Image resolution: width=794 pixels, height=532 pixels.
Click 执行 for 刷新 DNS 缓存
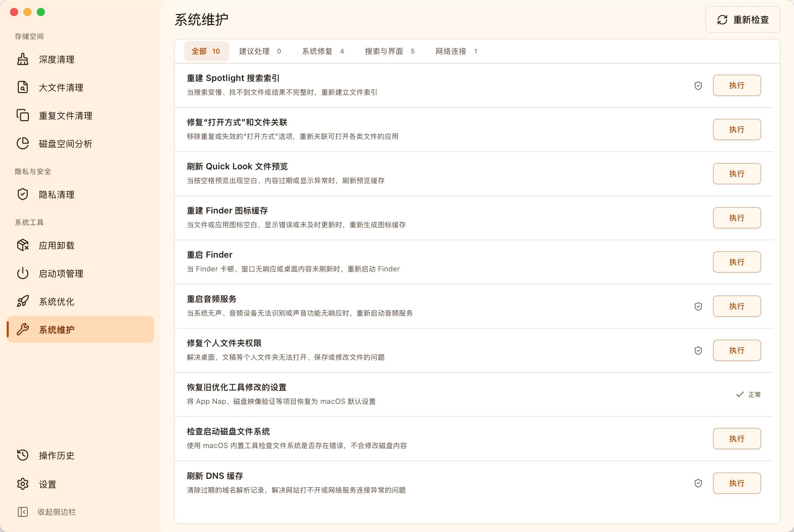point(737,483)
